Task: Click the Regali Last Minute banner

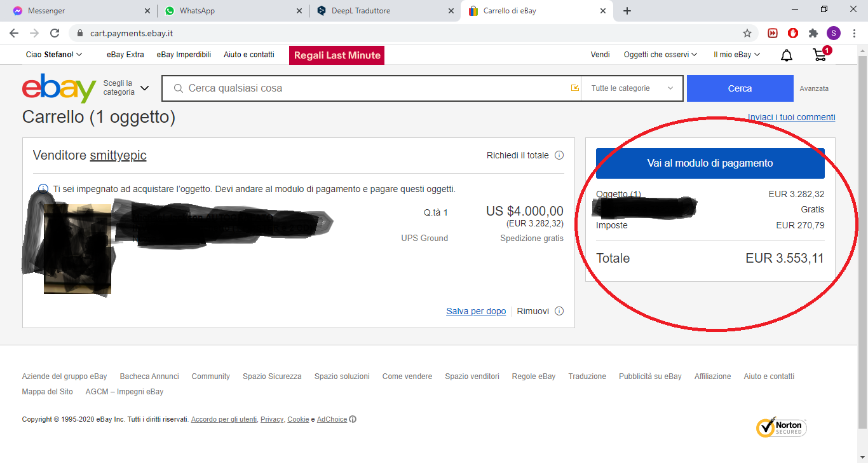Action: click(x=337, y=55)
